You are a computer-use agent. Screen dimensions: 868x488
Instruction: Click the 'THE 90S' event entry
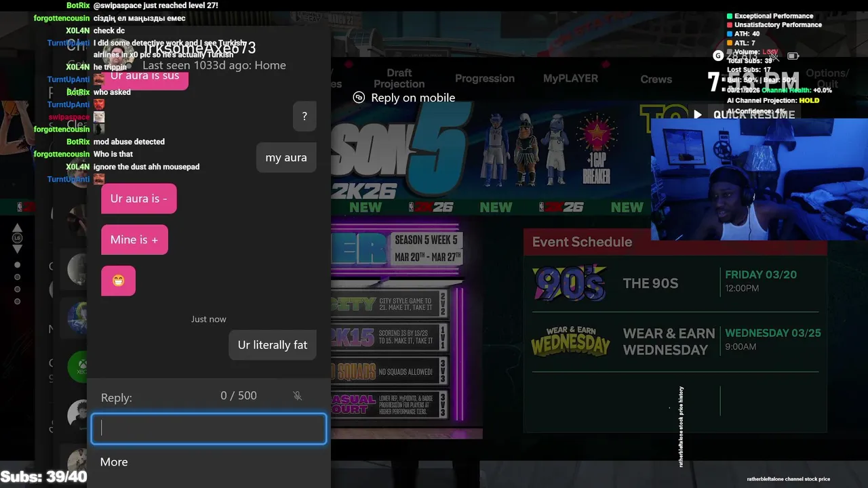tap(650, 283)
